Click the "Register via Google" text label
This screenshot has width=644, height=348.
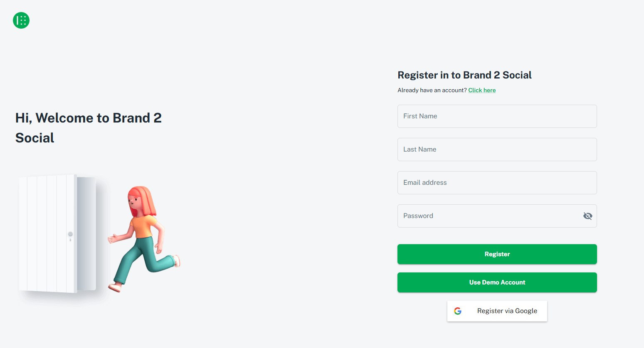coord(507,311)
